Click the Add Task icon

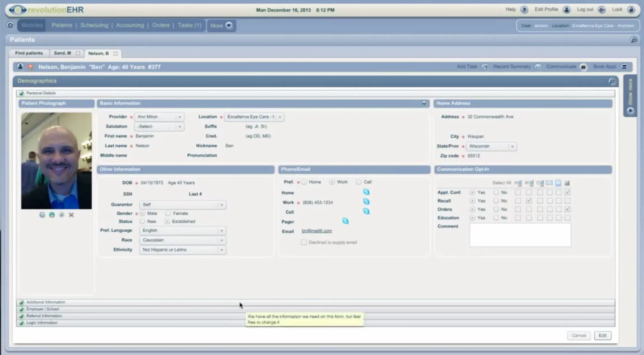pos(484,67)
